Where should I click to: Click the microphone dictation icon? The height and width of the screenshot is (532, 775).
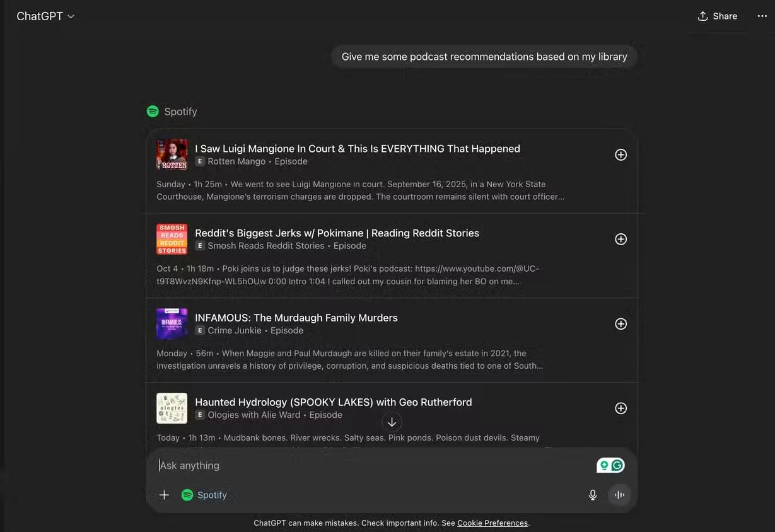(x=593, y=495)
